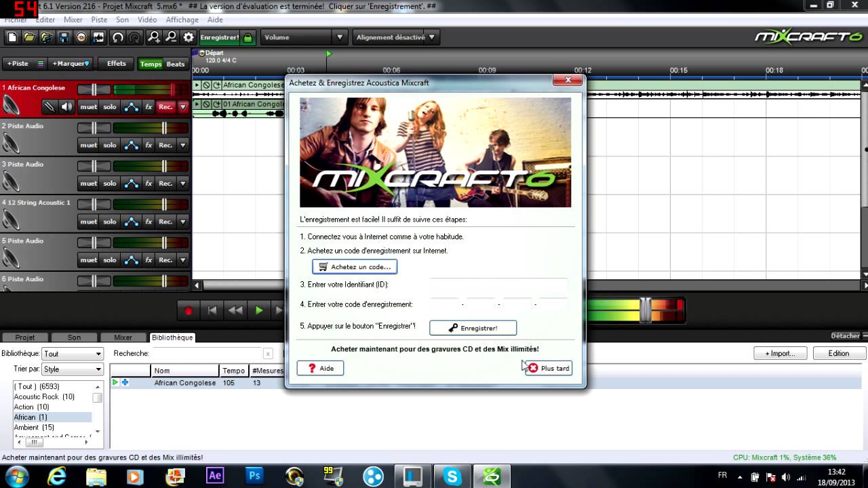Screen dimensions: 868x488
Task: Open the burn CD disc icon
Action: [x=81, y=37]
